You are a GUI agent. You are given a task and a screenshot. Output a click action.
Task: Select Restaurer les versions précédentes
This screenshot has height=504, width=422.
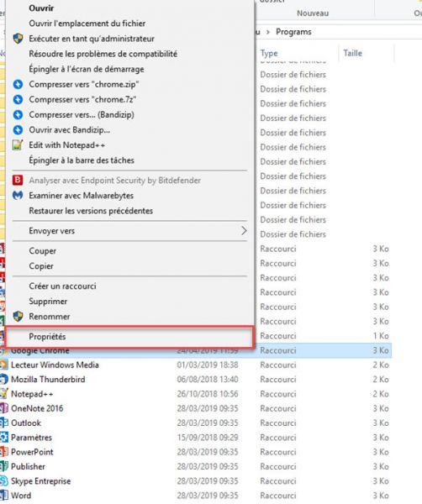[x=91, y=211]
